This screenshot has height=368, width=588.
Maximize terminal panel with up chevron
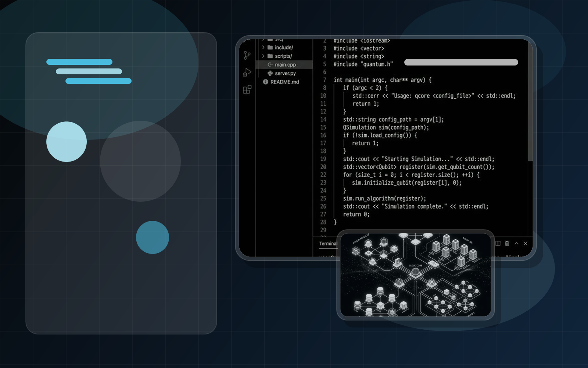click(x=516, y=243)
